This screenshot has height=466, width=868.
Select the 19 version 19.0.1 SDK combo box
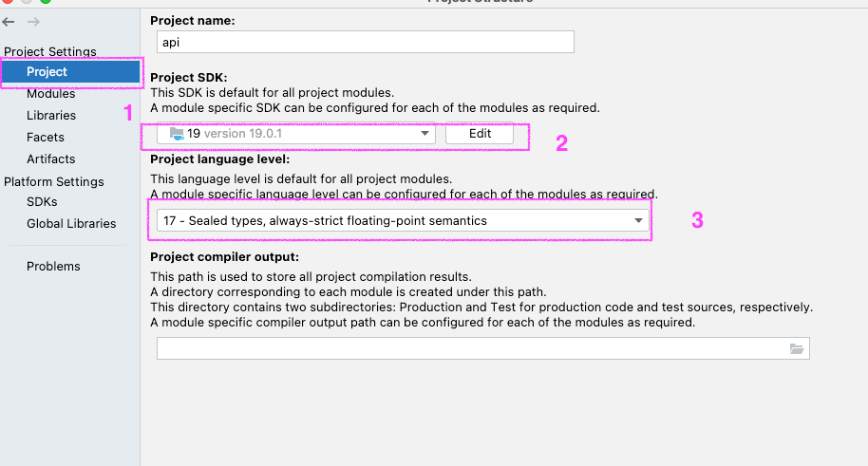coord(296,134)
